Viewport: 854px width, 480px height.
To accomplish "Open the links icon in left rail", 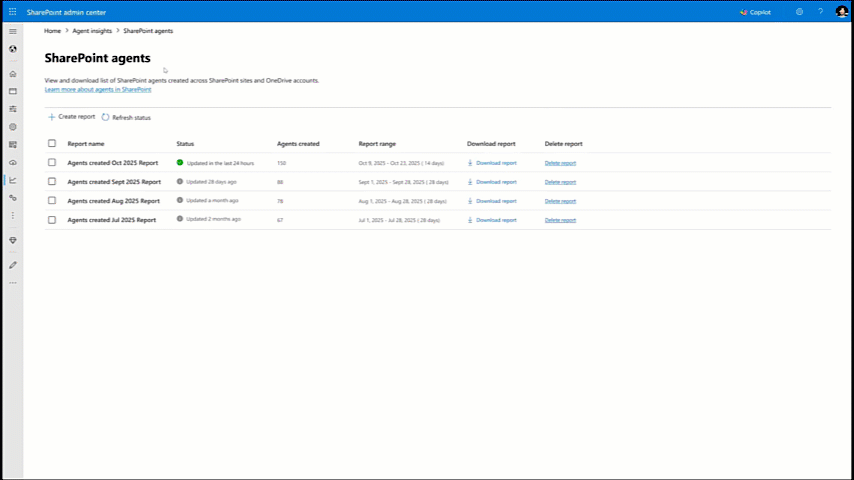I will point(13,198).
